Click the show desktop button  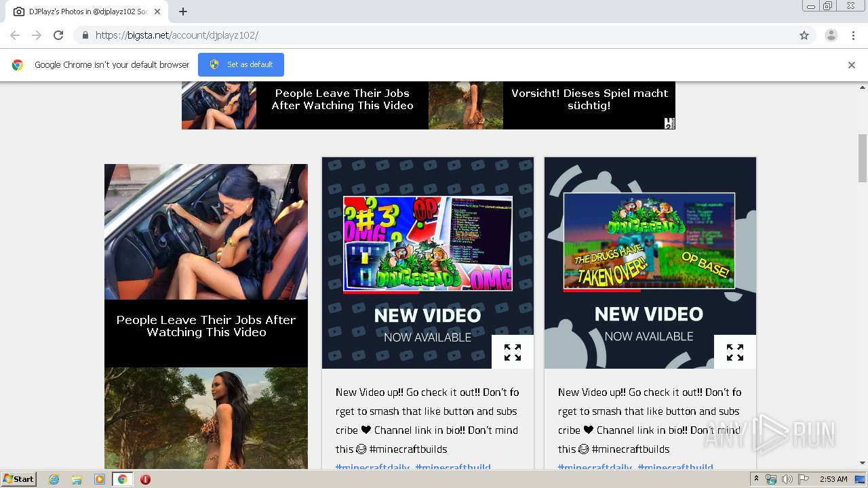pos(861,479)
